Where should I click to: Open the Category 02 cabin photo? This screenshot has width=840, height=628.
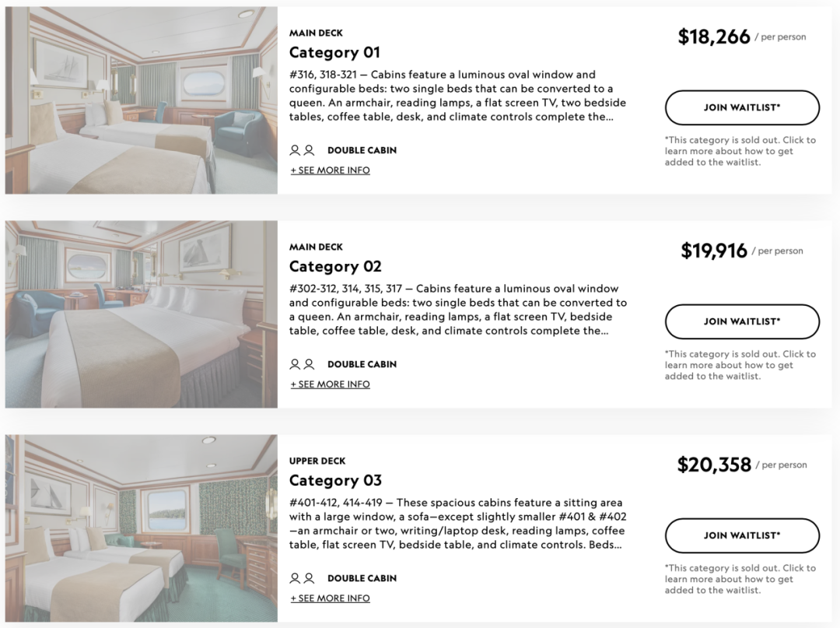(x=142, y=314)
